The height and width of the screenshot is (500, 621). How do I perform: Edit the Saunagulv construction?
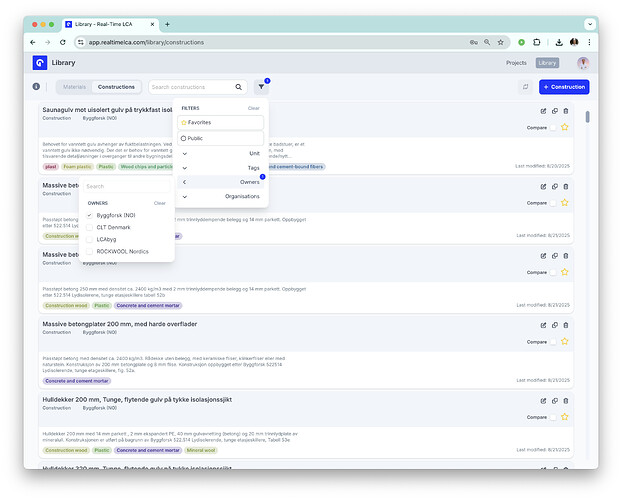[x=543, y=111]
